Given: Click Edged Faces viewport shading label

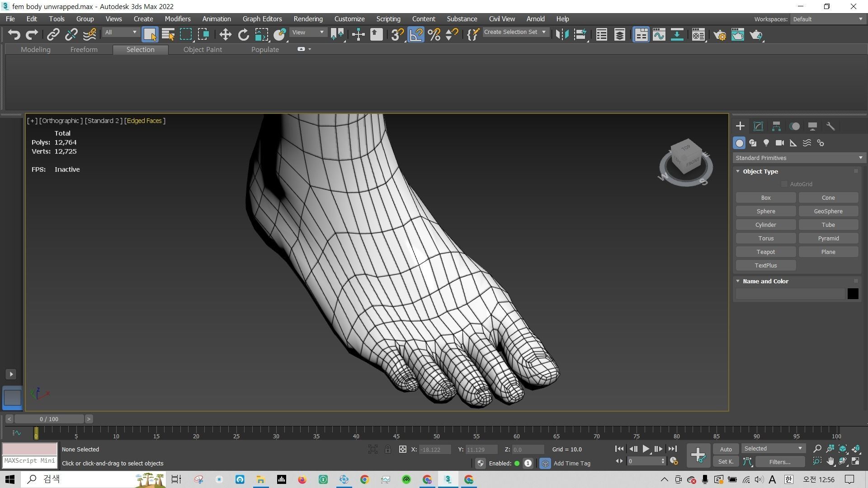Looking at the screenshot, I should [x=144, y=121].
